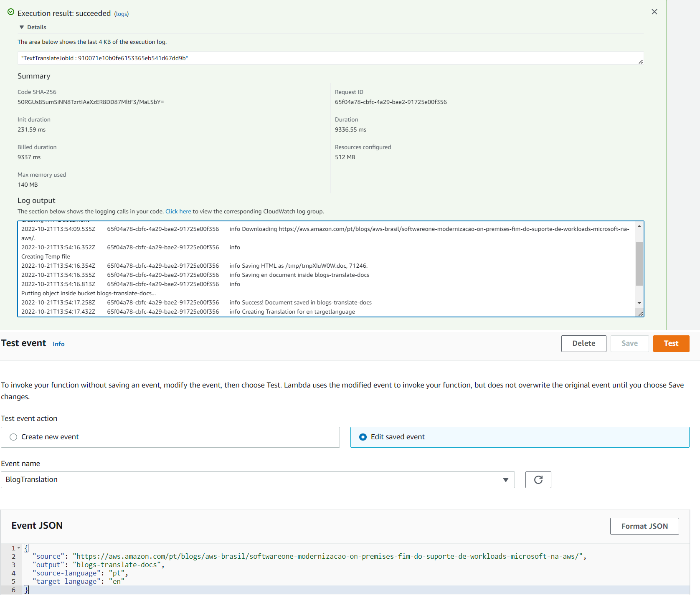Click the source-language line in JSON
The height and width of the screenshot is (598, 700).
(80, 573)
